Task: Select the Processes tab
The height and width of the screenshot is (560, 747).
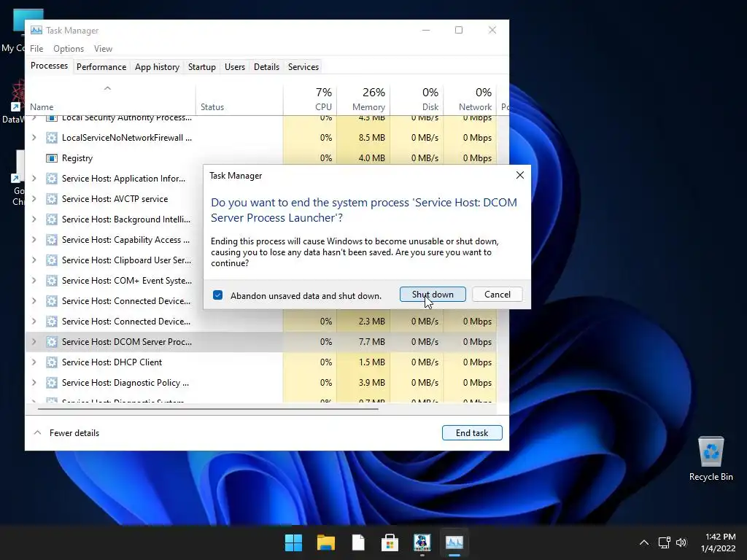Action: [49, 66]
